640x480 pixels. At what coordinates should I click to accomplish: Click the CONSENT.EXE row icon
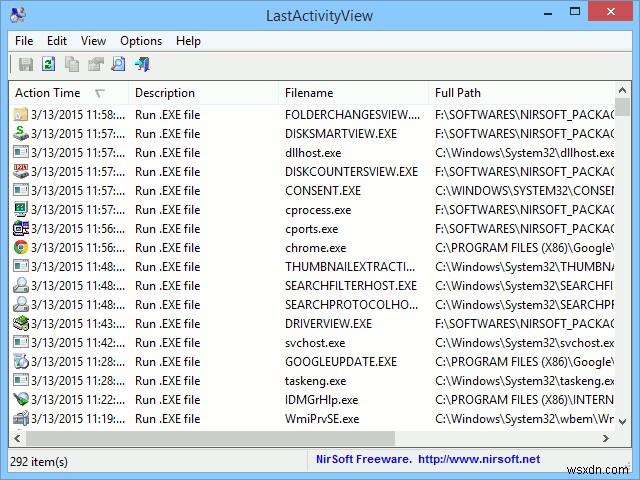coord(20,191)
